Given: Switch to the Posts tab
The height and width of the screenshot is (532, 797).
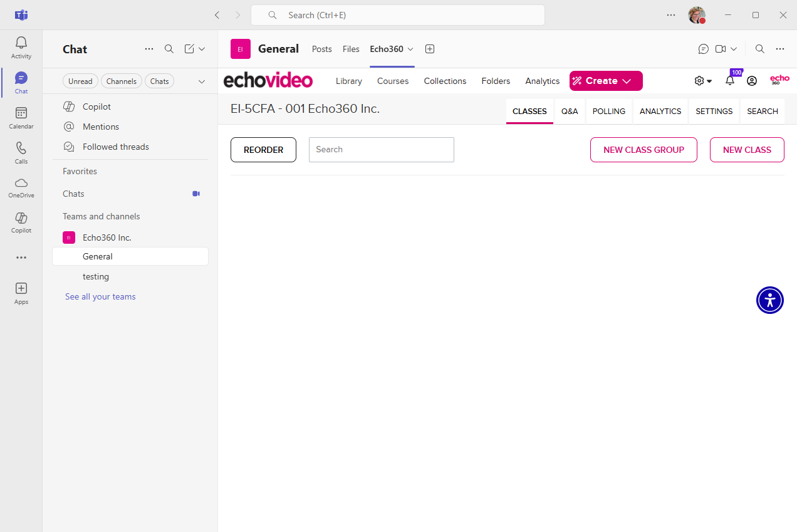Looking at the screenshot, I should click(322, 49).
